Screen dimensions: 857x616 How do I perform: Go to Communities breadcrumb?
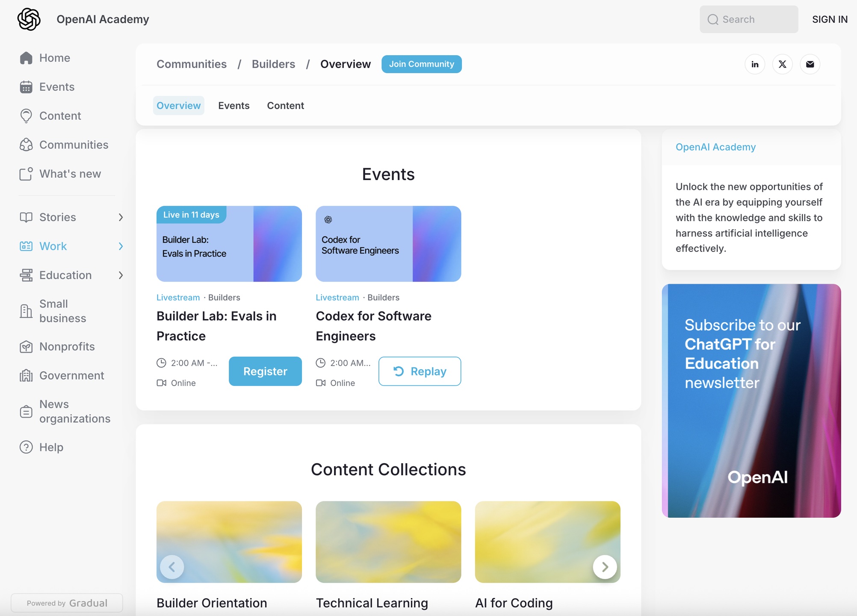point(192,64)
